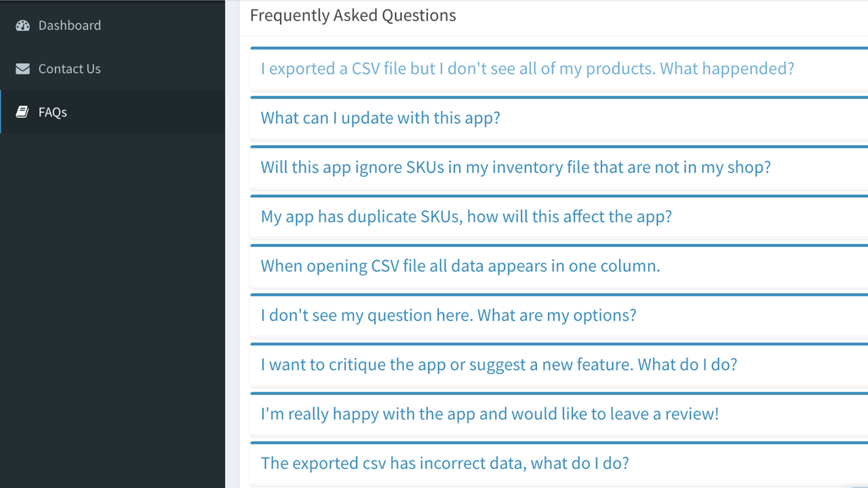The height and width of the screenshot is (488, 868).
Task: Expand the duplicate SKUs question
Action: tap(466, 217)
